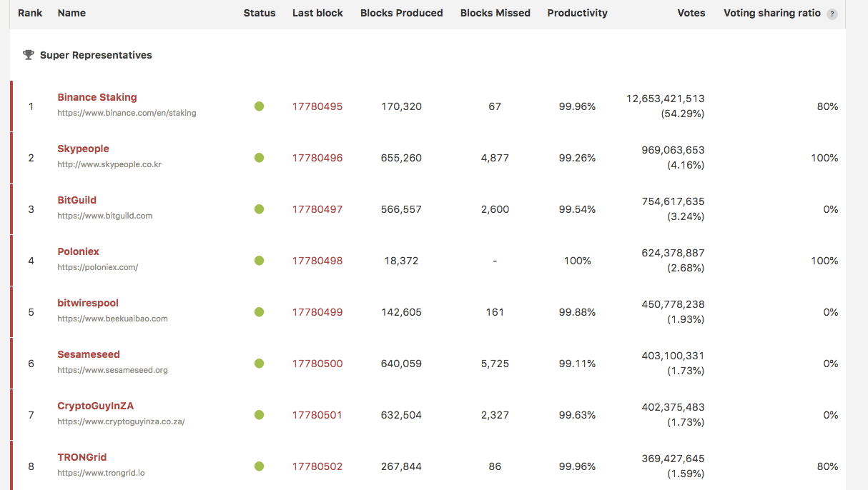
Task: Click BitGuild's green status dot
Action: click(x=259, y=209)
